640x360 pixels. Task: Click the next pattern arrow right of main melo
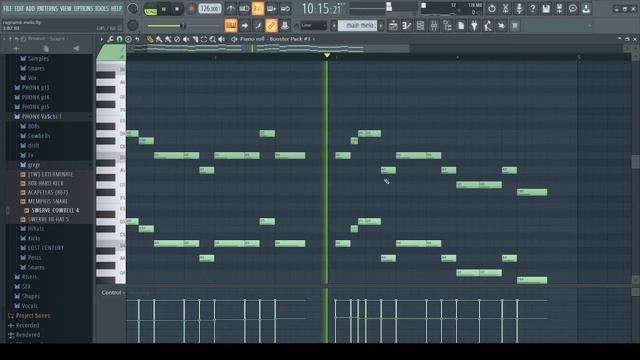[x=381, y=26]
